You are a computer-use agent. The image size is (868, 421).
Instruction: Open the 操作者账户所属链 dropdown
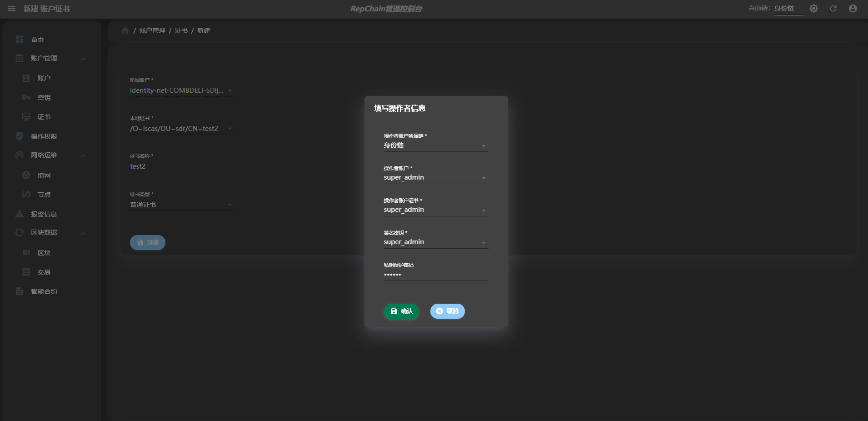point(436,145)
